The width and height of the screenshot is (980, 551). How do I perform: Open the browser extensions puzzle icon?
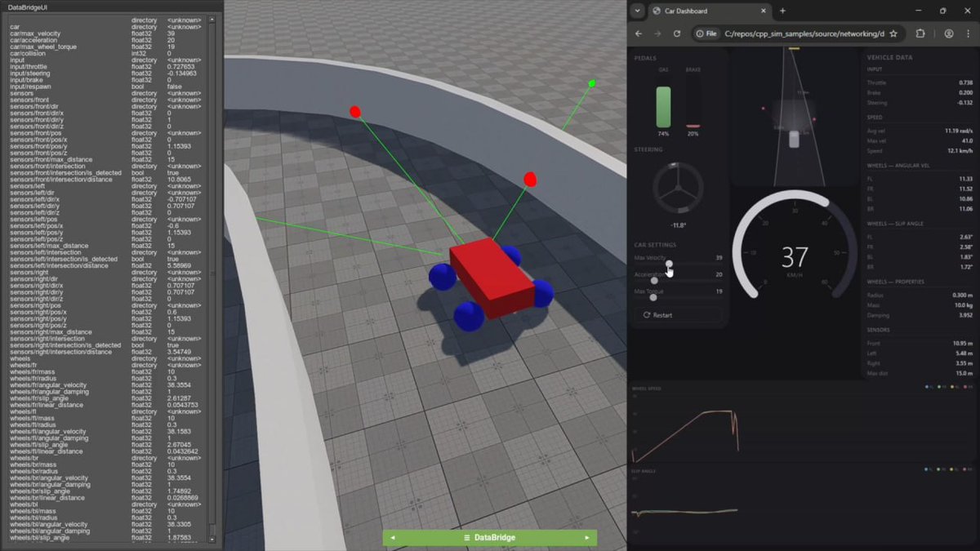[x=920, y=33]
